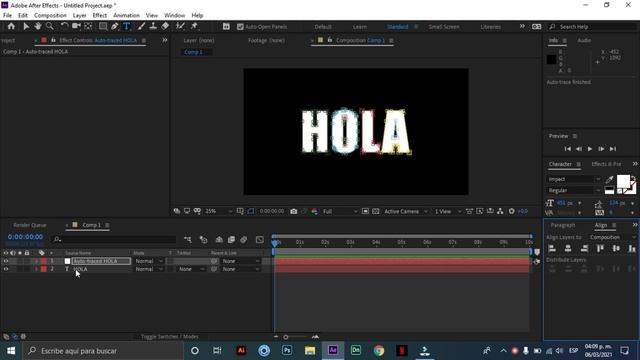Open Chrome from the taskbar
Screen dimensions: 640x360
click(x=379, y=351)
